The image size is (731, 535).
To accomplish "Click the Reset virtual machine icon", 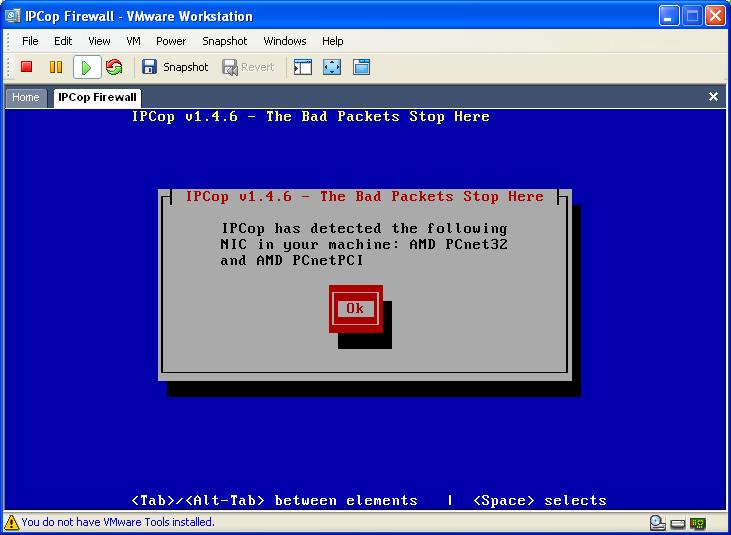I will pos(114,67).
